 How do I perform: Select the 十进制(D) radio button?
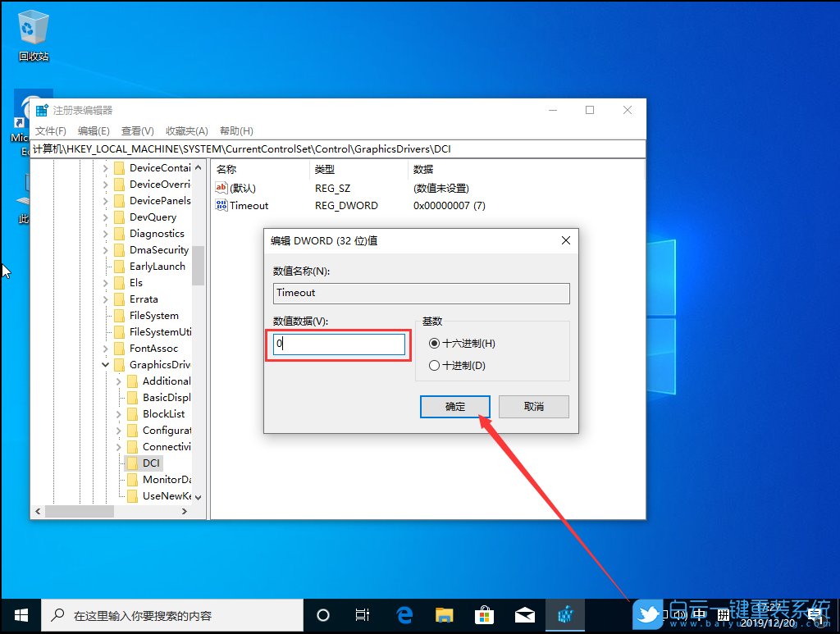click(x=435, y=365)
